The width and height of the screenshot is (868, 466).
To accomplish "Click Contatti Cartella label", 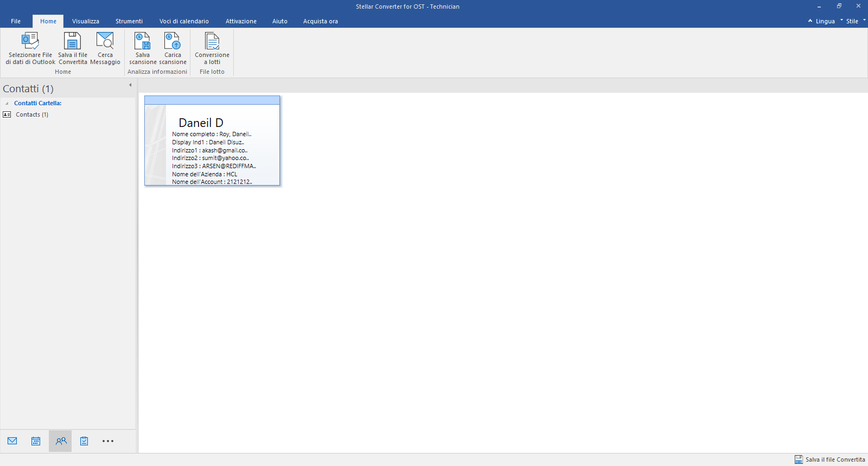I will (38, 103).
